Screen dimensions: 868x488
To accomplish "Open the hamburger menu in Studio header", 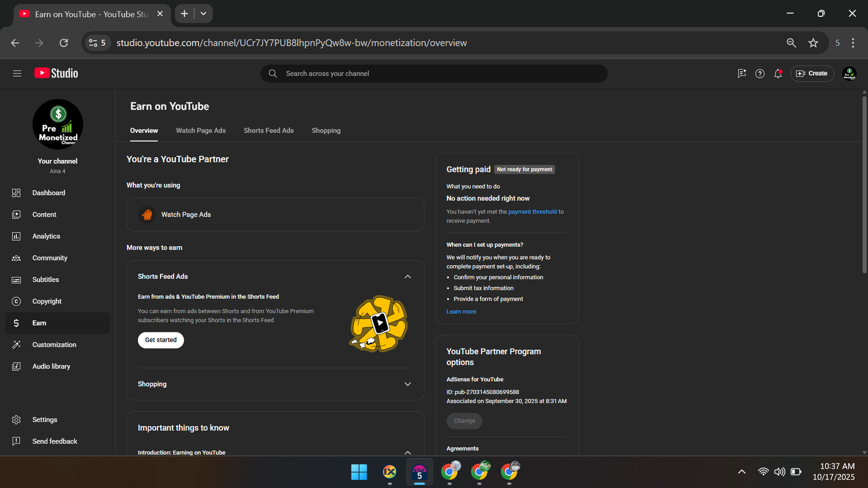I will pyautogui.click(x=17, y=73).
